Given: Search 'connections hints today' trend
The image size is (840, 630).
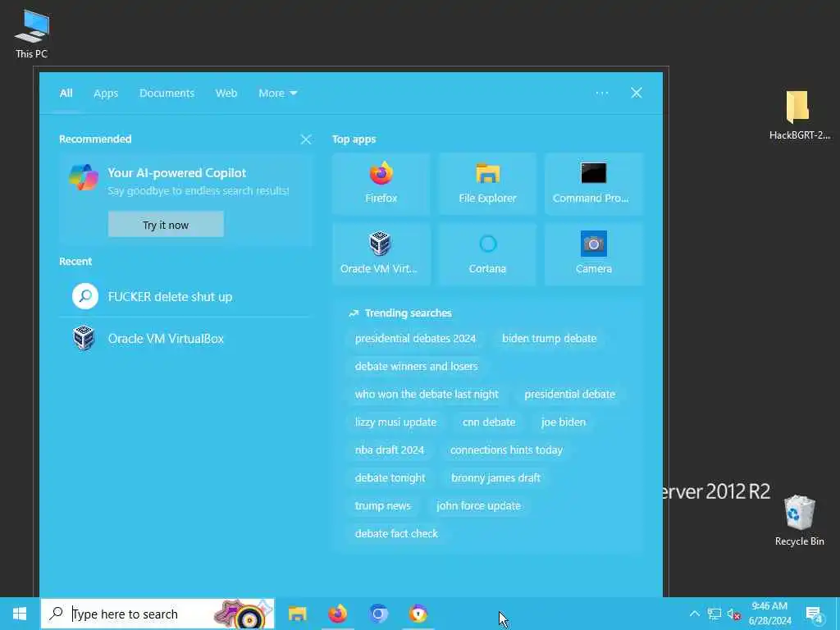Looking at the screenshot, I should point(506,450).
